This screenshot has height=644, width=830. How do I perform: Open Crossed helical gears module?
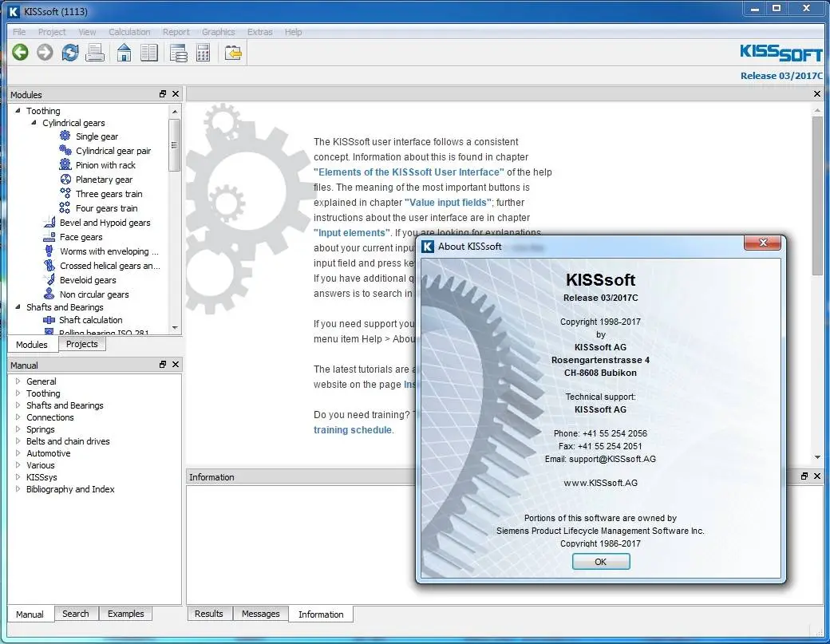(109, 266)
